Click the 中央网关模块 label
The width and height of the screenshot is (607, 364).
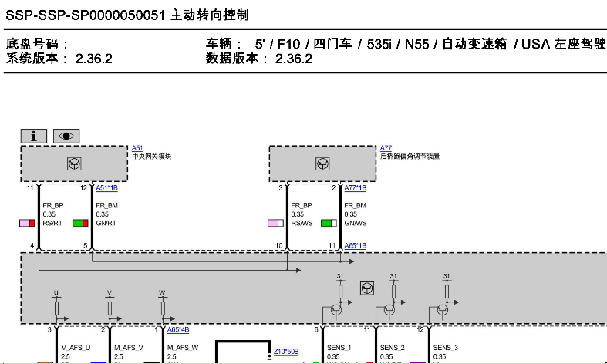point(151,157)
